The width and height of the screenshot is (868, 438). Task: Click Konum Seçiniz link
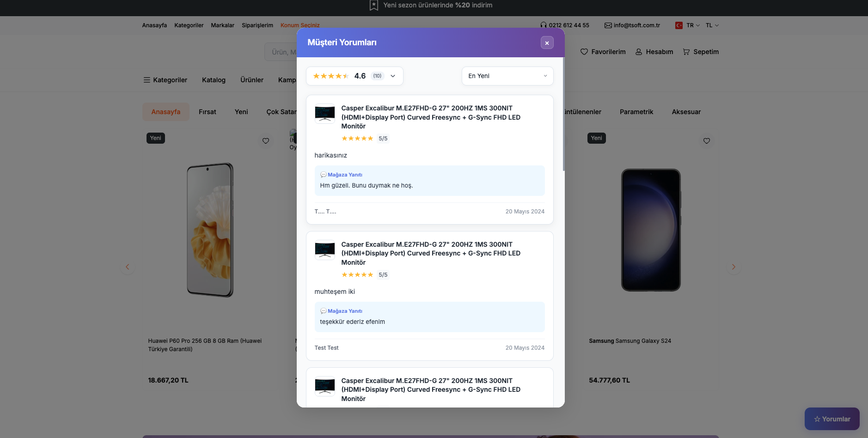point(300,25)
